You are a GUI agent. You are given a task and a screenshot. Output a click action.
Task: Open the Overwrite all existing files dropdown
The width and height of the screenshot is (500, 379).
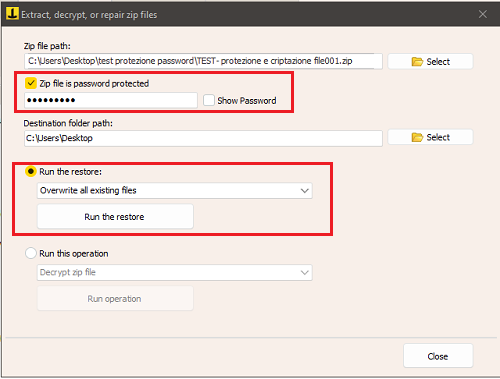click(175, 190)
